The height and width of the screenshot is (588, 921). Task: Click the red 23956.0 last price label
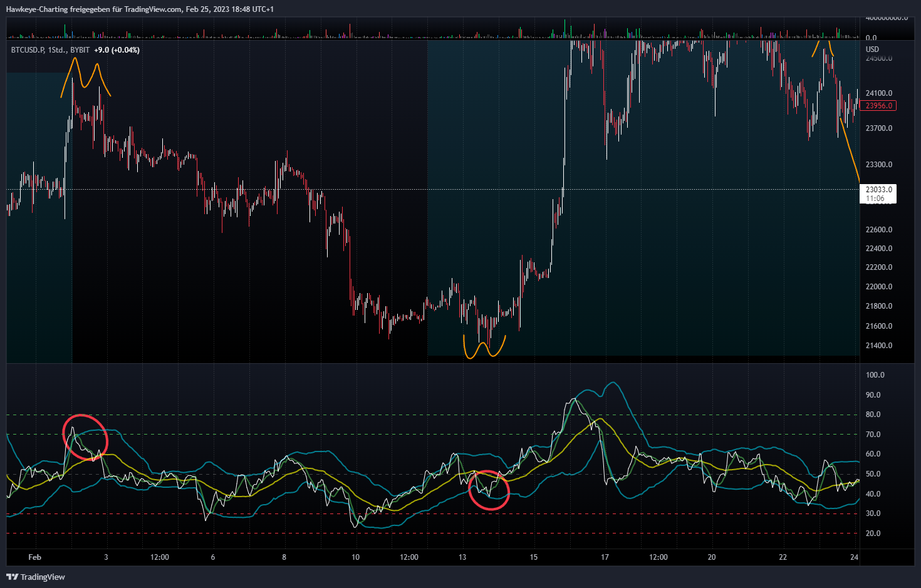click(878, 106)
